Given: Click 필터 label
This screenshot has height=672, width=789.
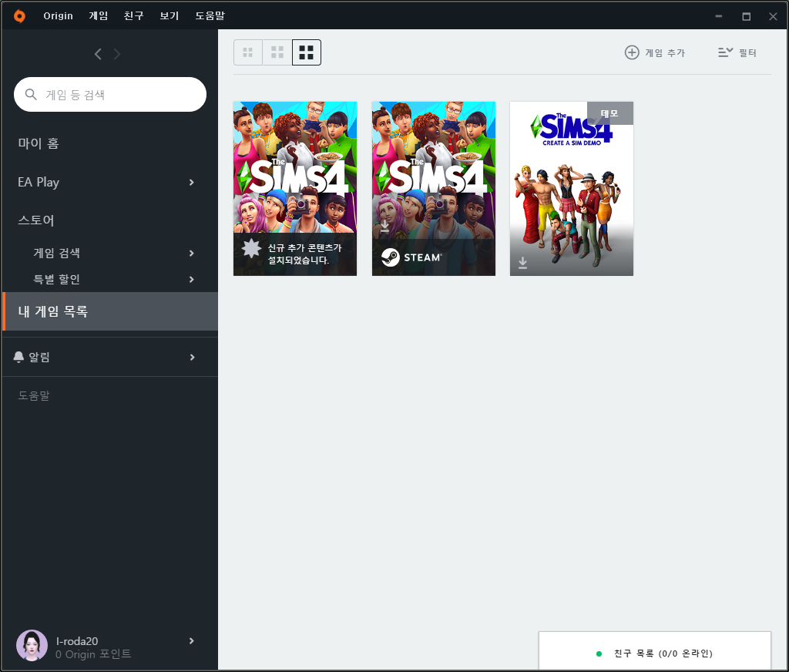Looking at the screenshot, I should (x=747, y=53).
